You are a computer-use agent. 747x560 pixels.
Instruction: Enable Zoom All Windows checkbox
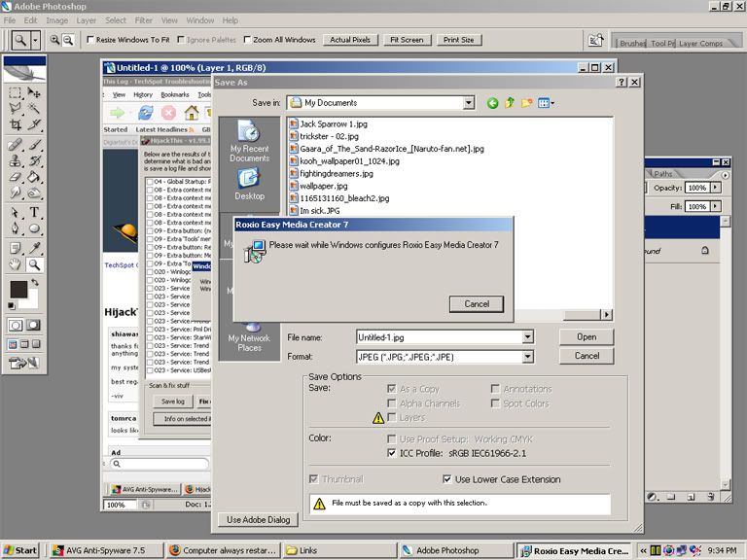[247, 40]
